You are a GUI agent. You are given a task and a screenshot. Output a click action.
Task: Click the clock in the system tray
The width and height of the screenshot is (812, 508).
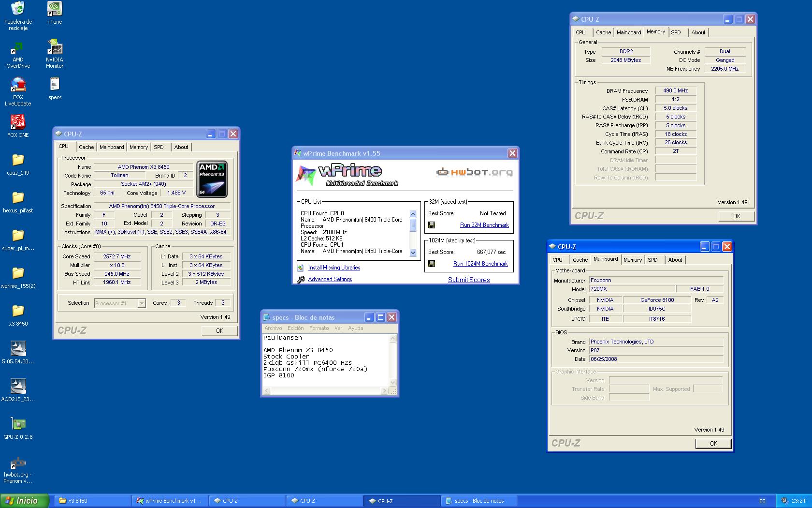pos(798,501)
